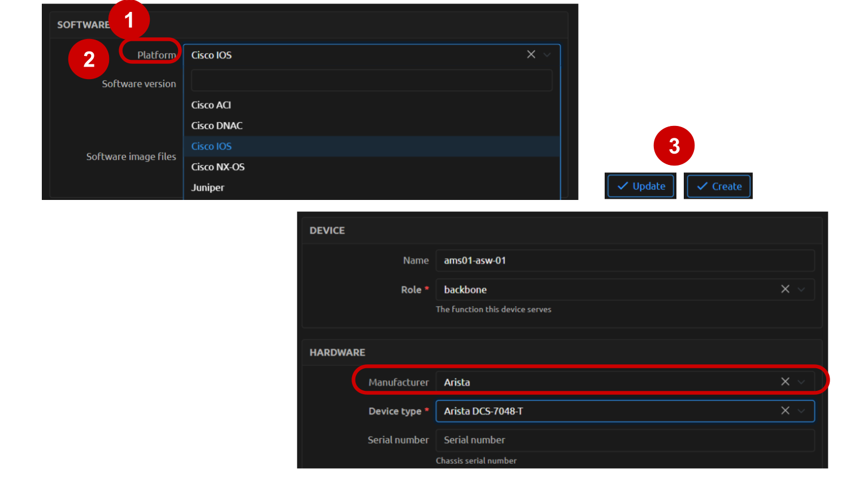Choose Cisco DNAC platform option
868x488 pixels.
tap(216, 125)
